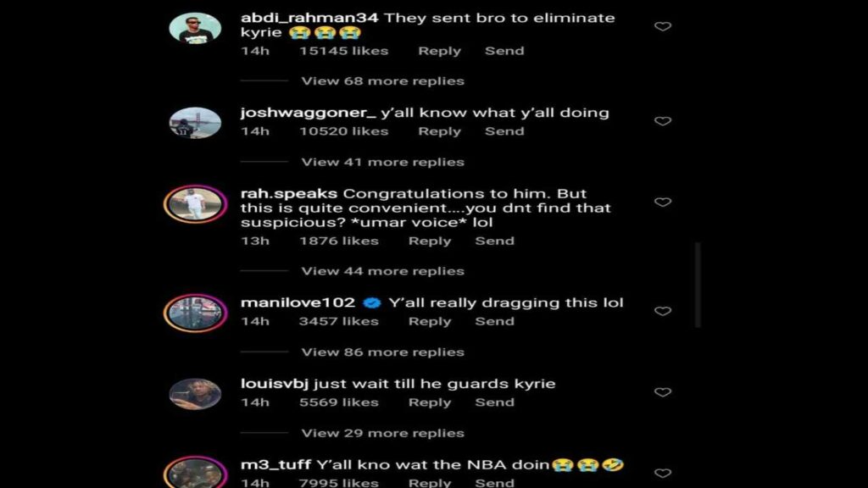
Task: Reply to abdi_rahman34's comment
Action: click(440, 51)
